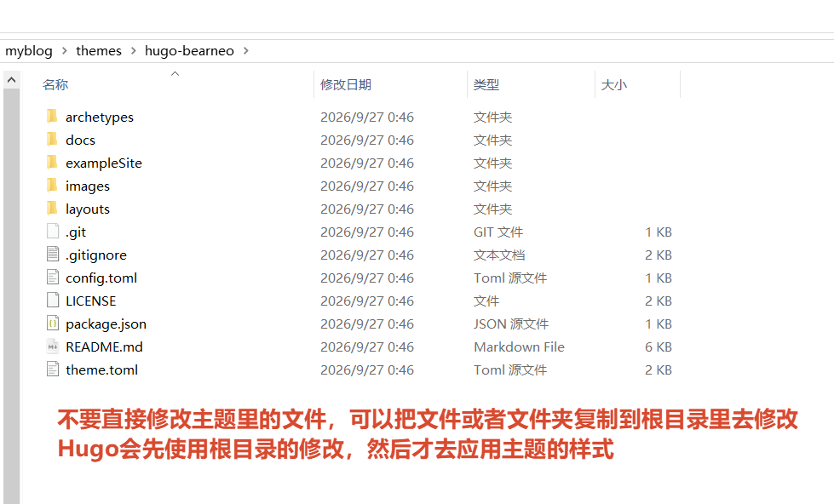The height and width of the screenshot is (504, 834).
Task: Sort by the 修改日期 column header
Action: tap(346, 84)
